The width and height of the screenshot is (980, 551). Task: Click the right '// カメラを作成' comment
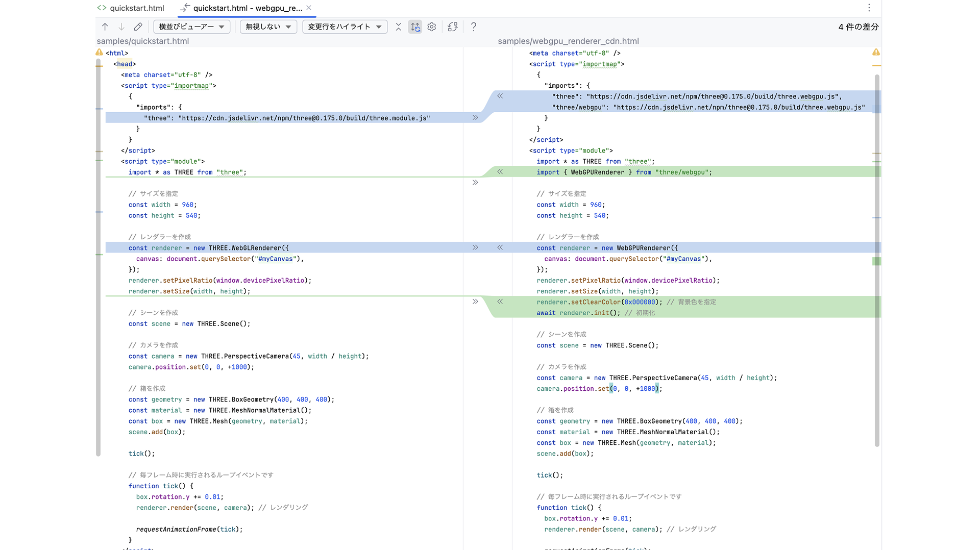[561, 367]
